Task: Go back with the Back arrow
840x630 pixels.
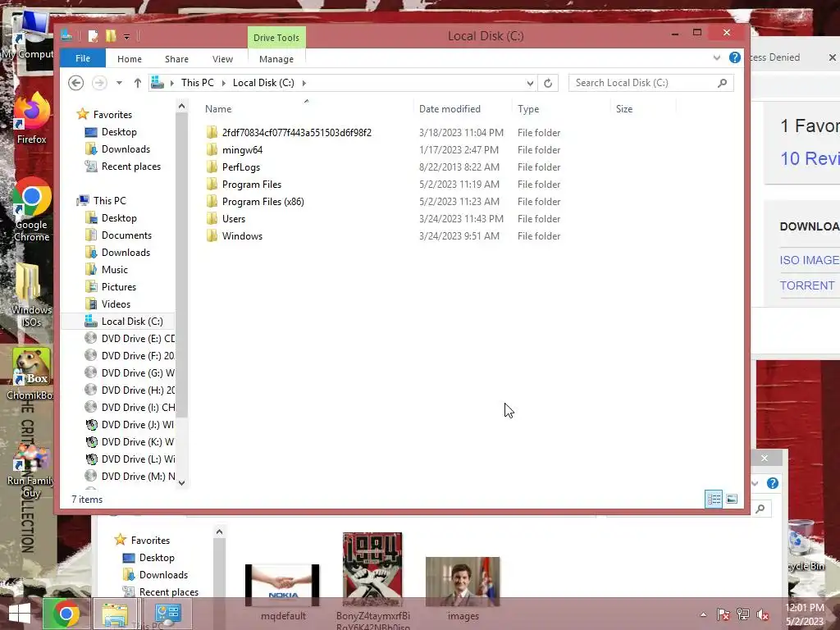Action: pos(75,83)
